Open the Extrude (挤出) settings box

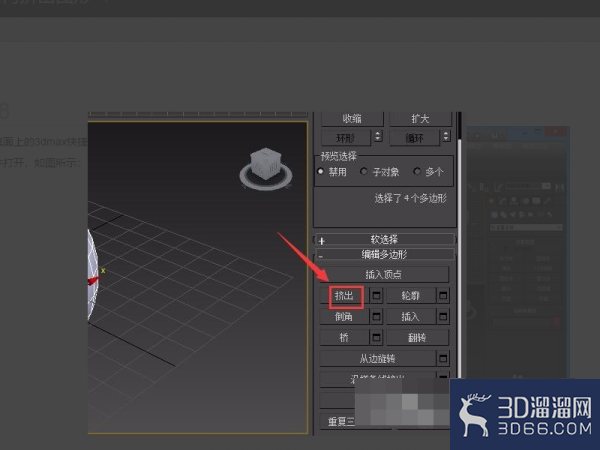377,295
